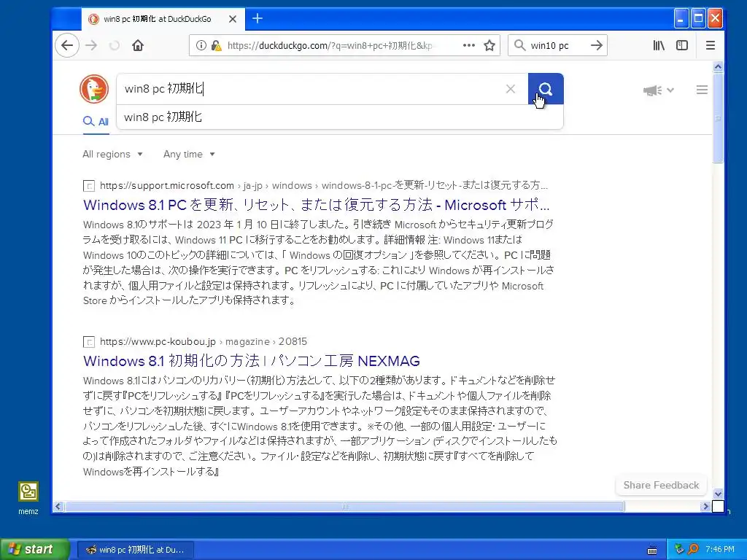Open the Library bookshelf icon

[659, 46]
